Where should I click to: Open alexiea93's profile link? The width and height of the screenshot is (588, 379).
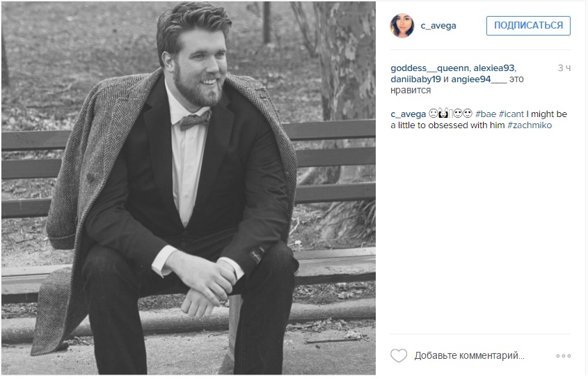[494, 68]
